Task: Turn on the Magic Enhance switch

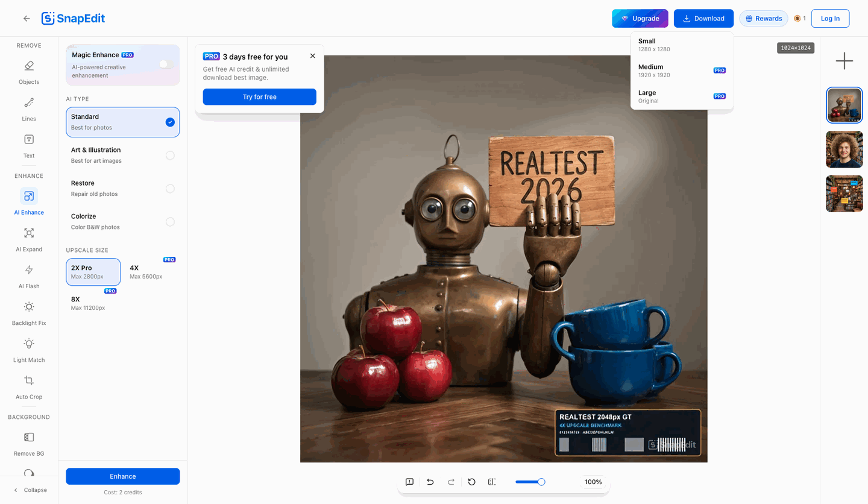Action: click(166, 64)
